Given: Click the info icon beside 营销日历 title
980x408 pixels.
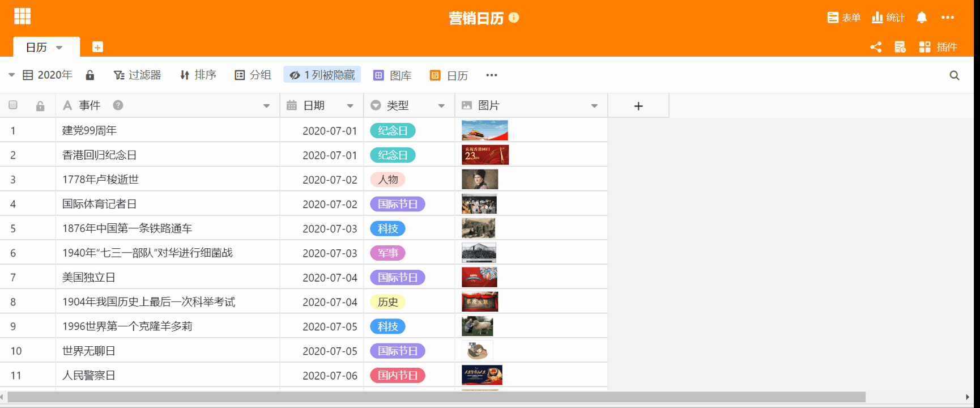Looking at the screenshot, I should [514, 18].
